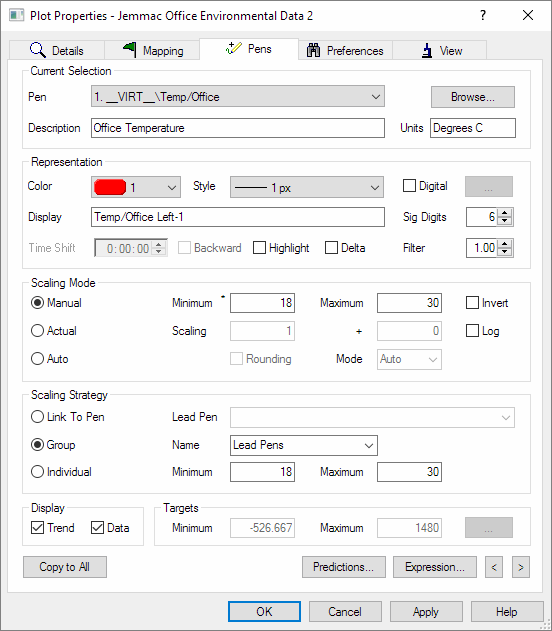Click the green flag Mapping icon

pyautogui.click(x=130, y=50)
